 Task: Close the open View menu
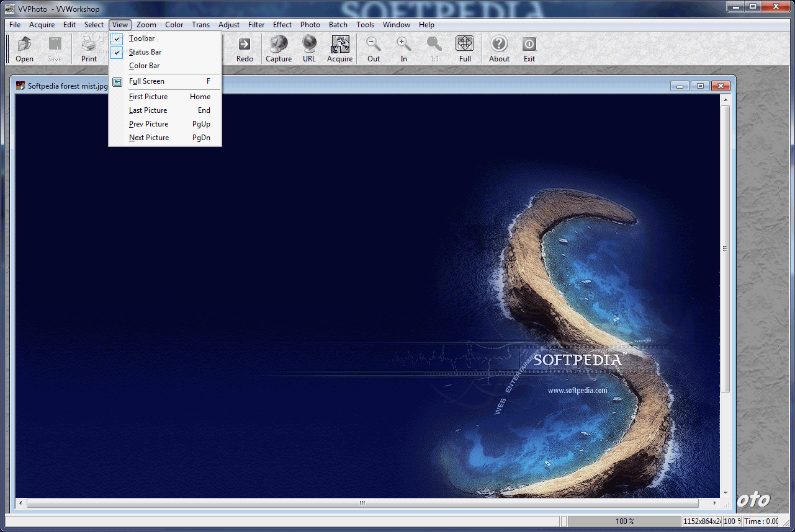pyautogui.click(x=120, y=25)
